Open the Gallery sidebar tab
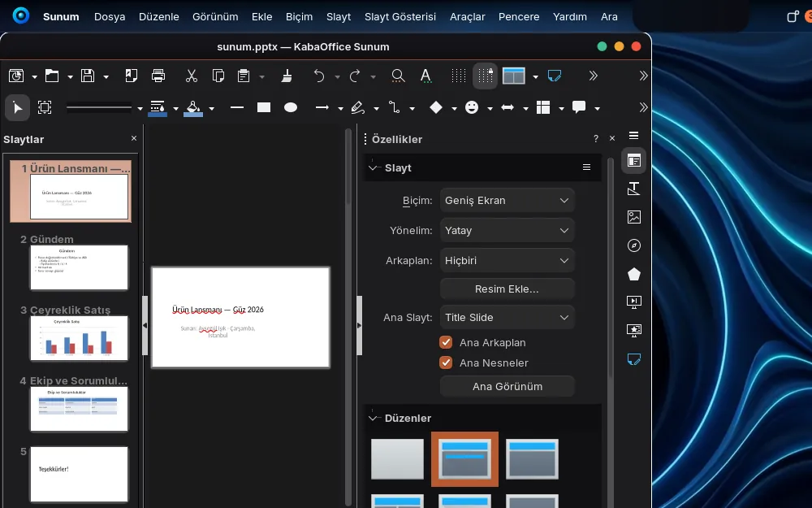812x508 pixels. [634, 217]
